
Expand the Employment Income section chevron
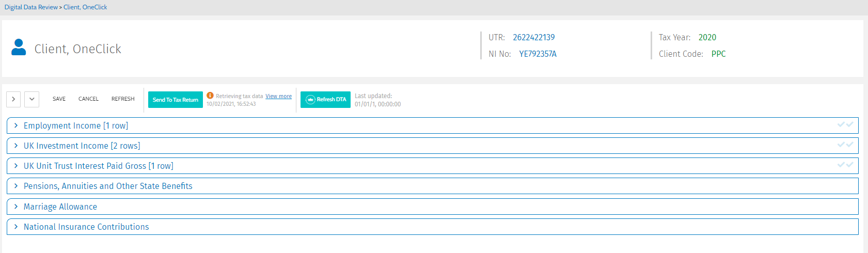16,125
